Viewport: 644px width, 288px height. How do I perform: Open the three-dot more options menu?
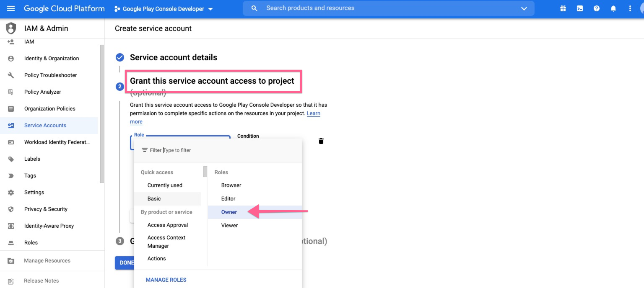click(x=630, y=8)
